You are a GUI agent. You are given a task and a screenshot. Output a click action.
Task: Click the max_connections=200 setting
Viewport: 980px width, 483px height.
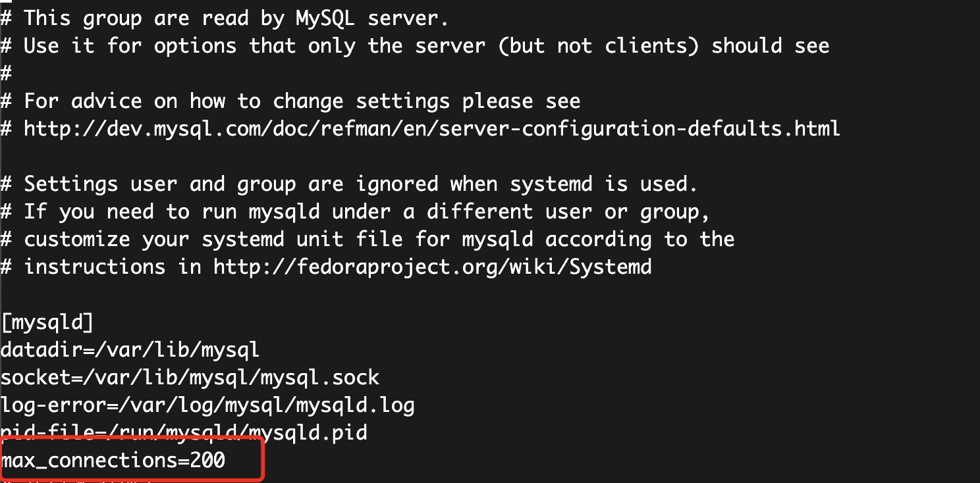coord(113,460)
